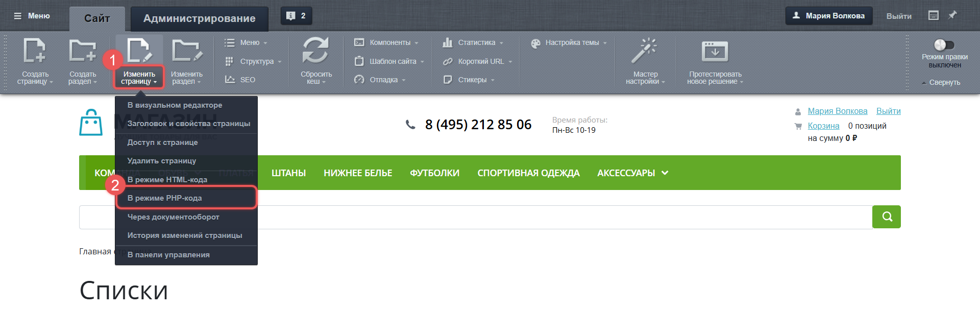The image size is (980, 333).
Task: Click the Статистика bar chart icon
Action: point(448,42)
